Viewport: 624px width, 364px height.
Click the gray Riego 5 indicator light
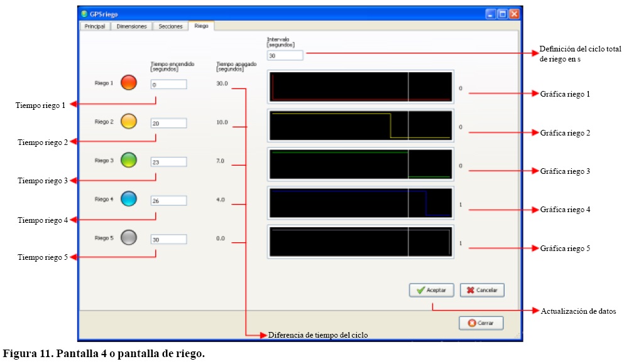click(x=128, y=238)
